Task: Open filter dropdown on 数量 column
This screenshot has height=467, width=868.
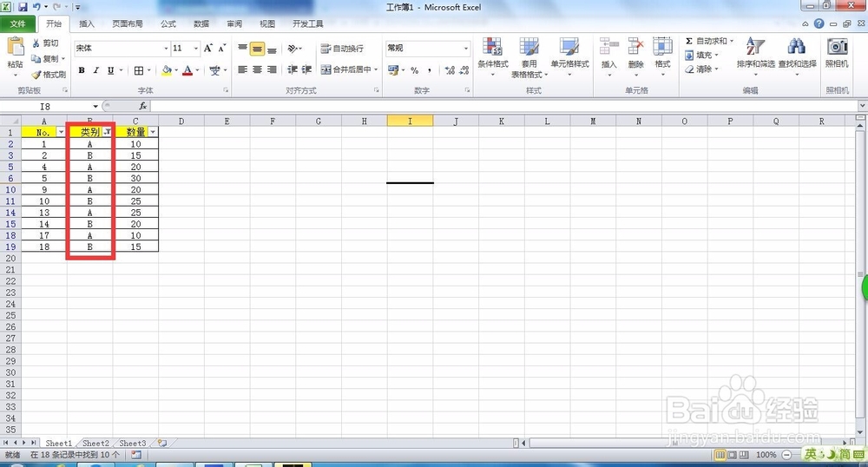Action: pyautogui.click(x=153, y=132)
